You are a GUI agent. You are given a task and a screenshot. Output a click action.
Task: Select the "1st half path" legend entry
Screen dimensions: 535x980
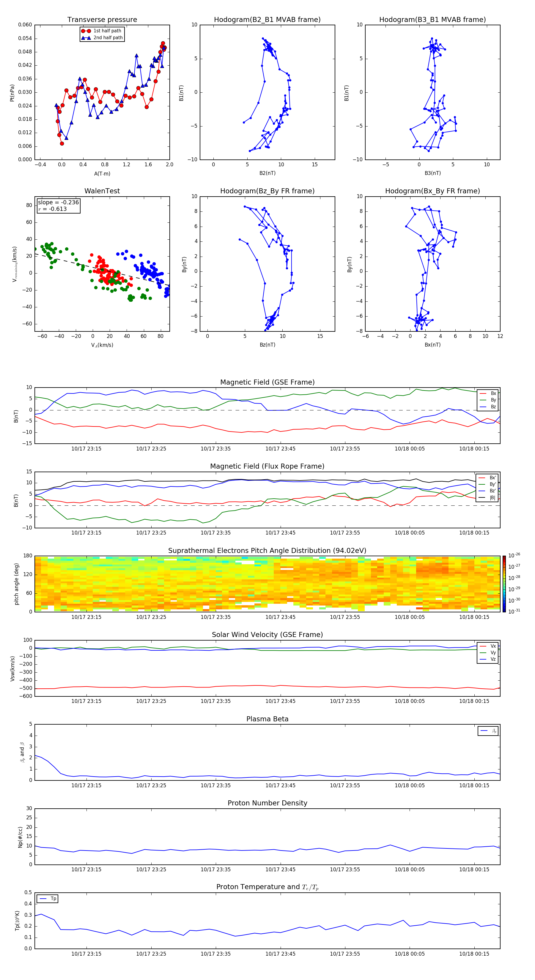(x=102, y=31)
